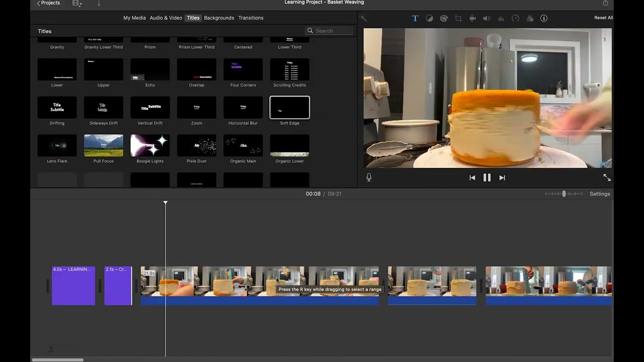Select the Boogie Lights title thumbnail

pyautogui.click(x=150, y=145)
